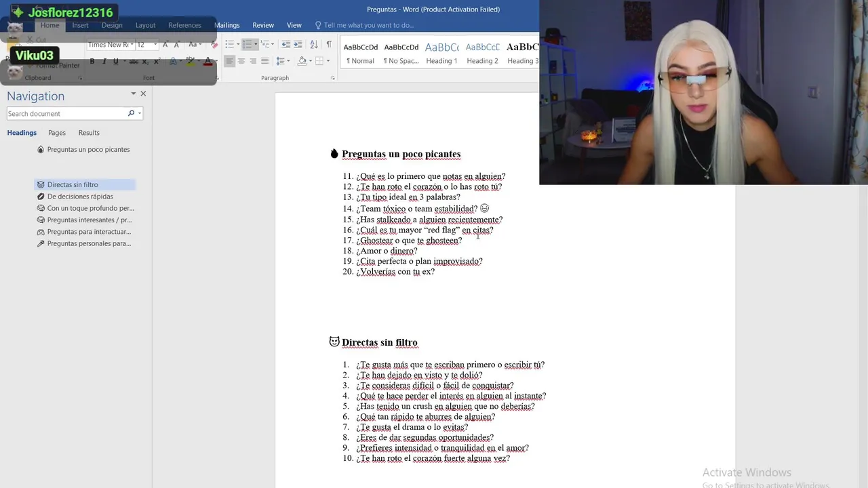Apply the No Spacing style

[401, 53]
